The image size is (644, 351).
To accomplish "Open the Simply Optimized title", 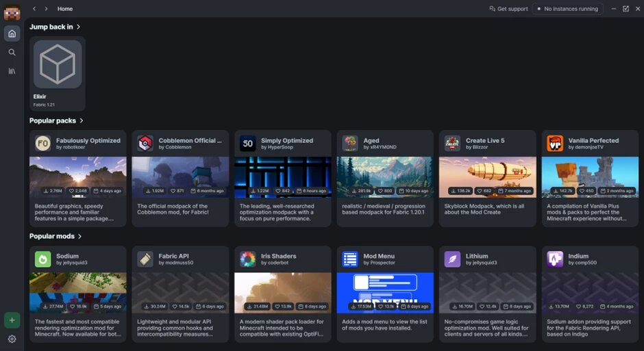I will pyautogui.click(x=287, y=140).
